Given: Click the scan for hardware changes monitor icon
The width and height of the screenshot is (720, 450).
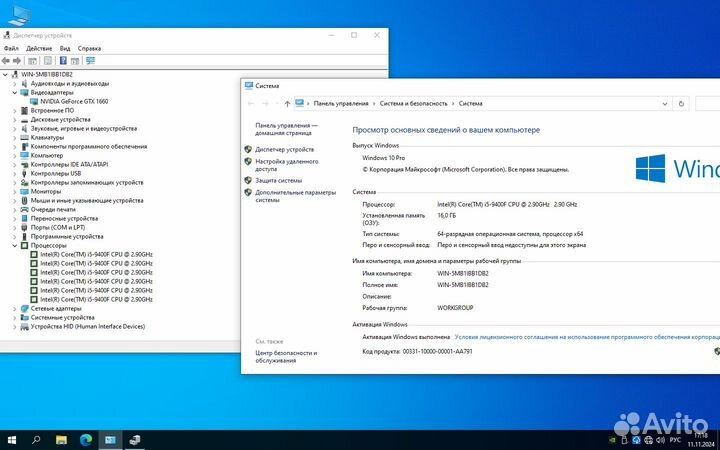Looking at the screenshot, I should pos(90,61).
